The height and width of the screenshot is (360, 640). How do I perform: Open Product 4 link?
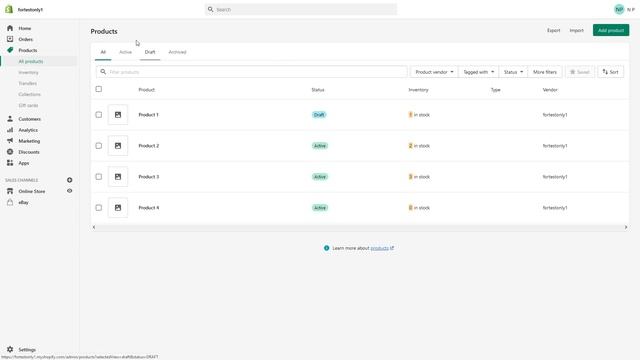[149, 208]
